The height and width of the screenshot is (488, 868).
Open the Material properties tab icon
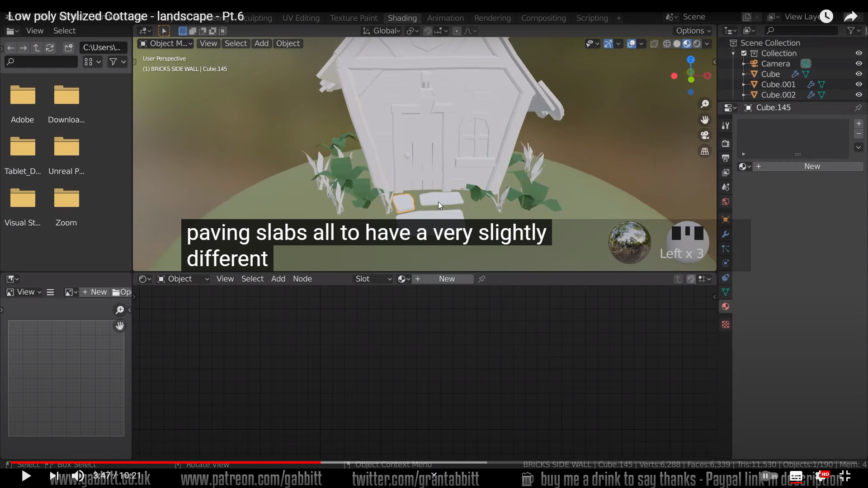[726, 307]
